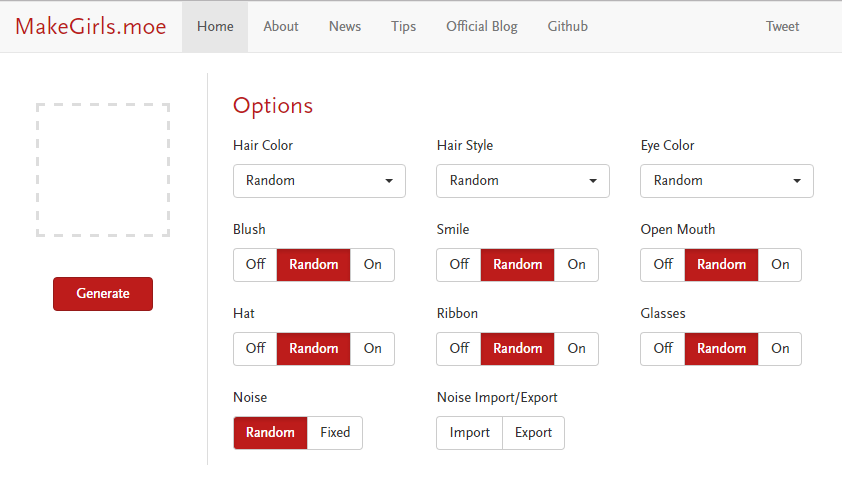Image resolution: width=842 pixels, height=493 pixels.
Task: Open the Github link in navbar
Action: tap(568, 27)
